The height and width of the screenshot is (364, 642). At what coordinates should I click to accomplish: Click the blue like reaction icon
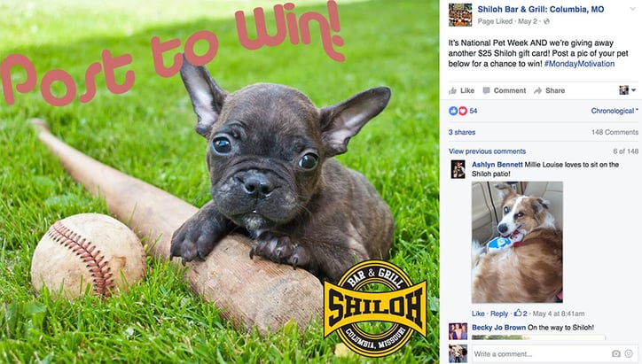[453, 111]
